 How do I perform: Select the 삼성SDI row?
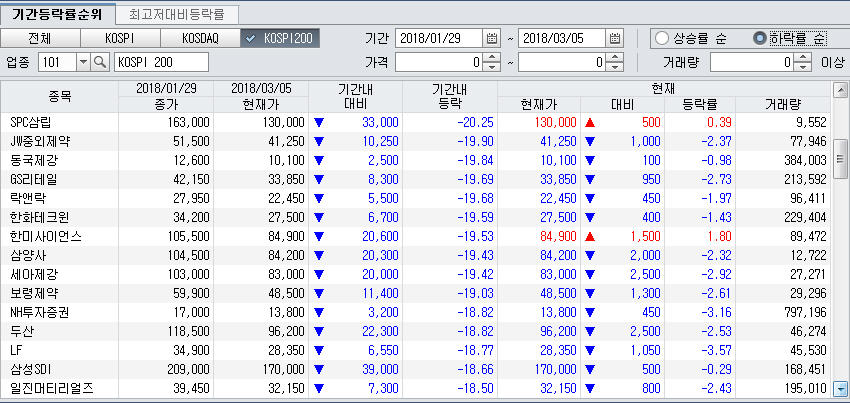[415, 369]
